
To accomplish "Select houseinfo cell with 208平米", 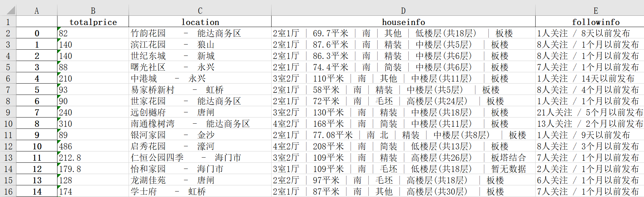I will point(403,146).
